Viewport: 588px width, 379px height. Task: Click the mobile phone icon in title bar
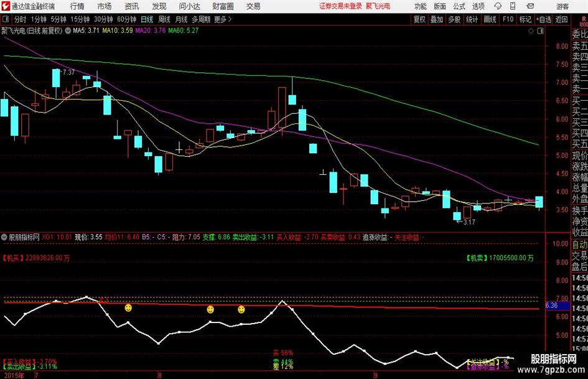pos(513,6)
